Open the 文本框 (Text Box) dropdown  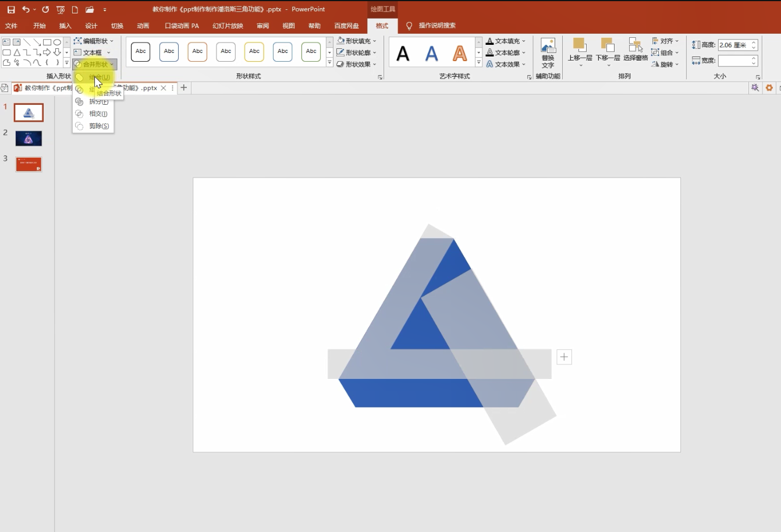92,53
